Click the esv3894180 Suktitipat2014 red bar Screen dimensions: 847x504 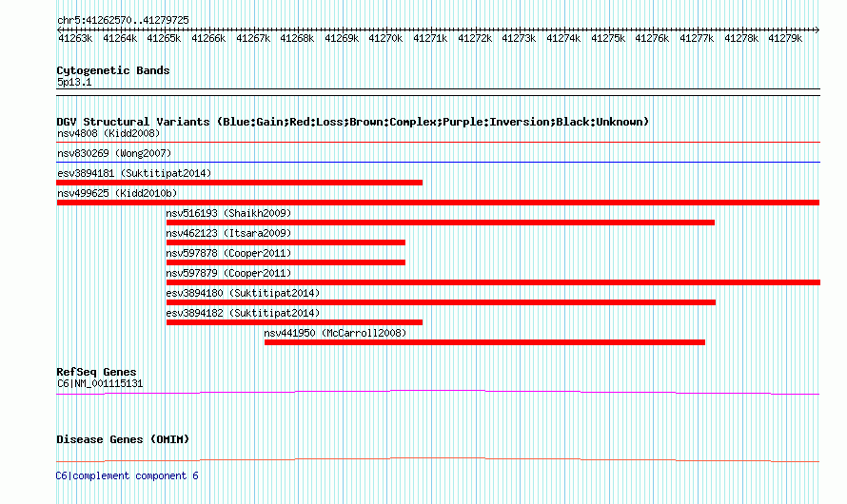coord(441,302)
